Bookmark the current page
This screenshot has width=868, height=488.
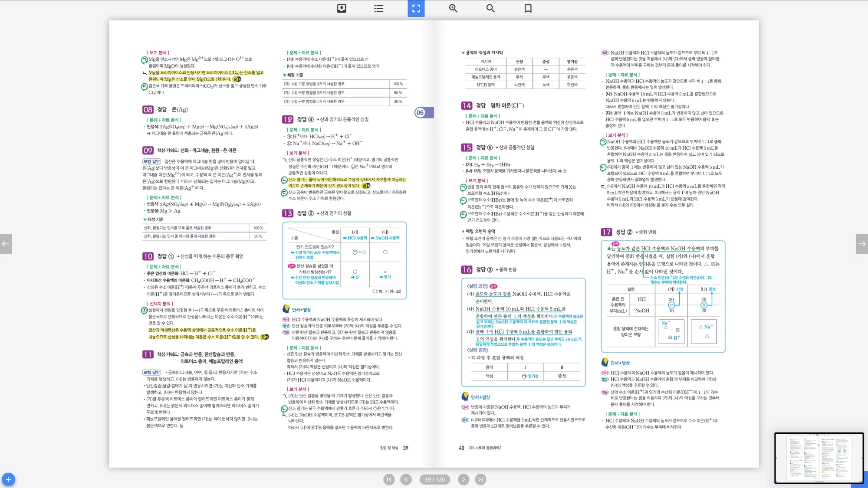click(x=528, y=8)
